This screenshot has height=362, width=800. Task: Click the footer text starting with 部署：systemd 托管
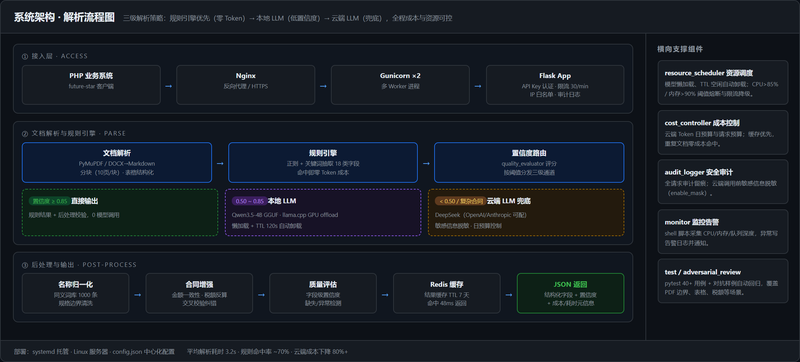click(x=94, y=351)
